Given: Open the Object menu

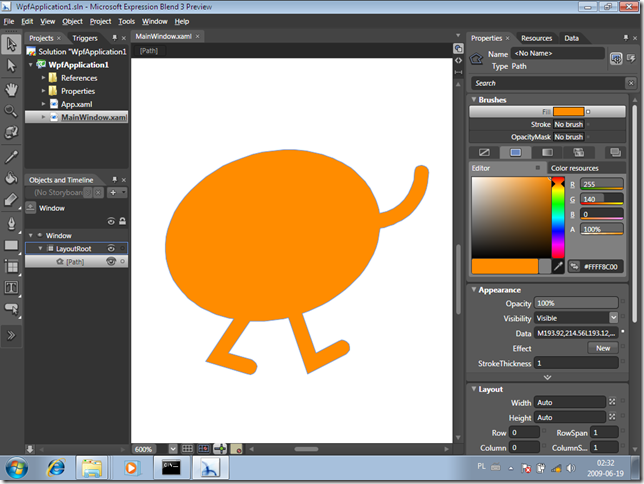Looking at the screenshot, I should tap(72, 21).
